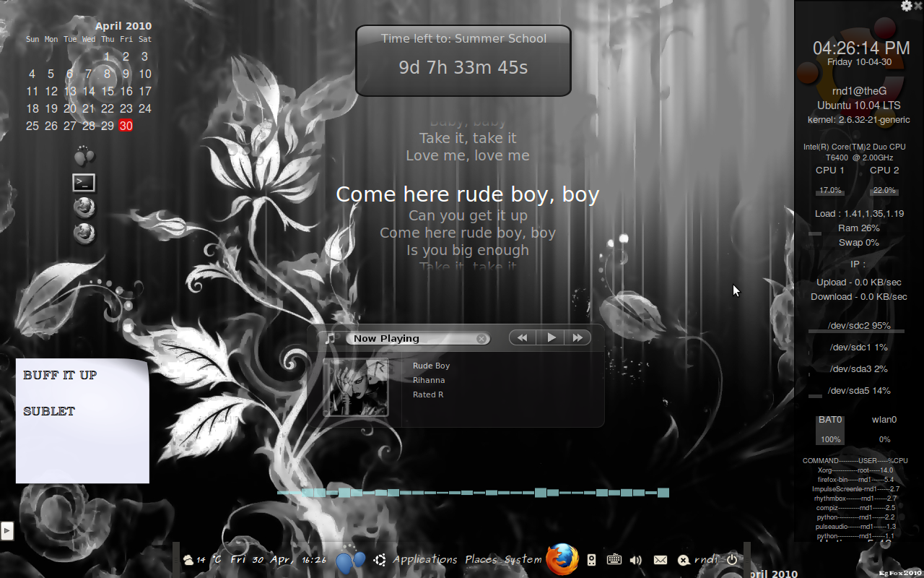Viewport: 924px width, 578px height.
Task: Click the blue footprints icon in bottom panel
Action: (x=351, y=561)
